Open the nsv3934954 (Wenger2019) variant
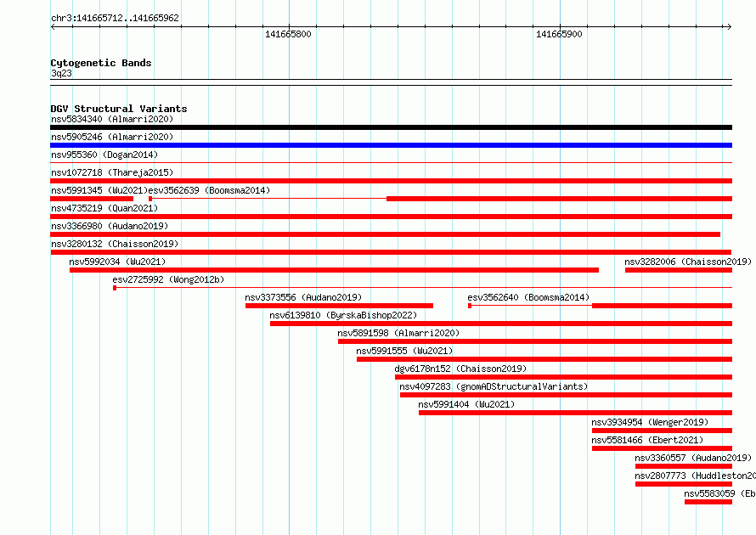 pos(650,422)
